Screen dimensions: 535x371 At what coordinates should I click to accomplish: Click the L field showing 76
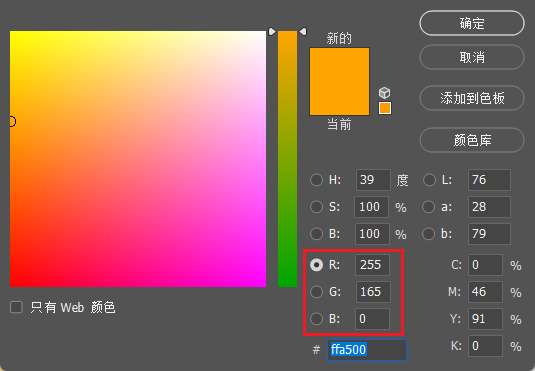[489, 180]
